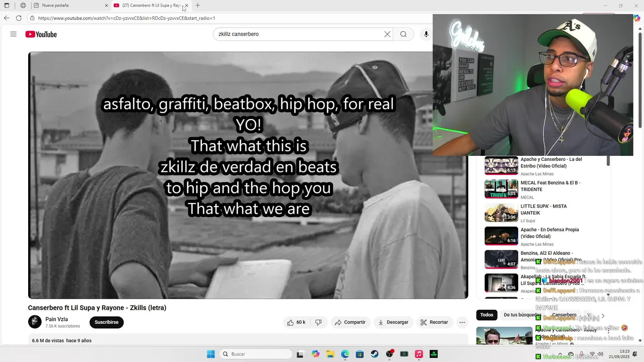Open Microsoft Store from the taskbar
Screen dimensions: 644x362
360,354
